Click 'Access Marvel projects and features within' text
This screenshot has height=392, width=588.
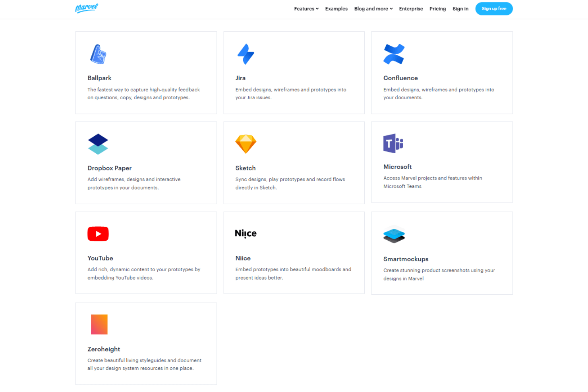point(433,182)
